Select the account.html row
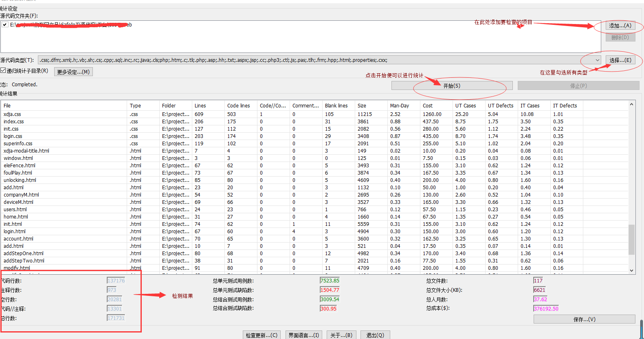The width and height of the screenshot is (644, 339). [314, 239]
